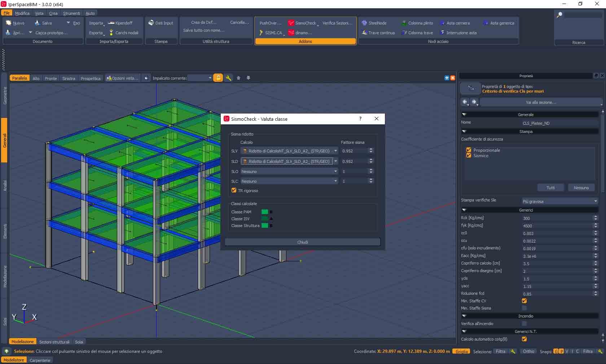Viewport: 606px width, 364px height.
Task: Toggle the Griglia grid button
Action: [x=461, y=351]
